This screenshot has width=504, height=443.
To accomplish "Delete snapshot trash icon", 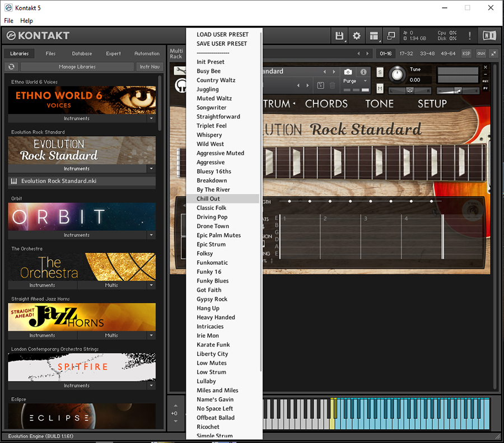I will [x=332, y=85].
